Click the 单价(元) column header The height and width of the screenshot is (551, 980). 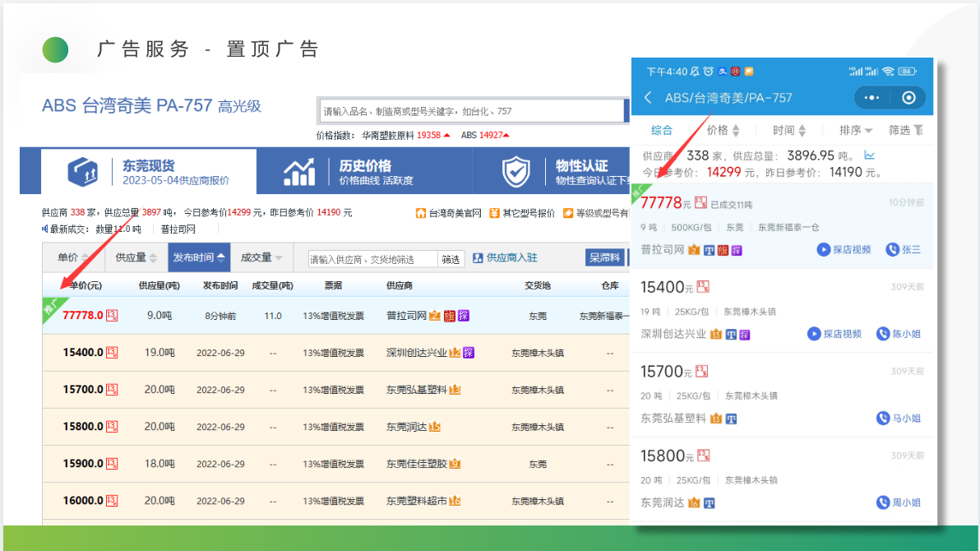85,285
